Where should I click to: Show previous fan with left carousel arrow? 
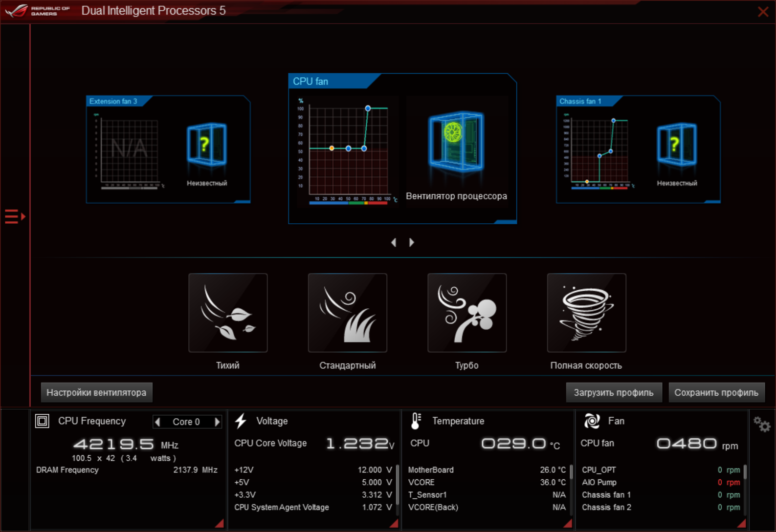(x=394, y=242)
